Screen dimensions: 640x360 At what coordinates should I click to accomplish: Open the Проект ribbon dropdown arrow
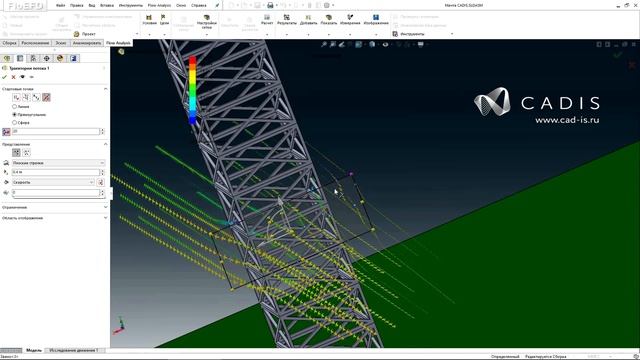137,34
